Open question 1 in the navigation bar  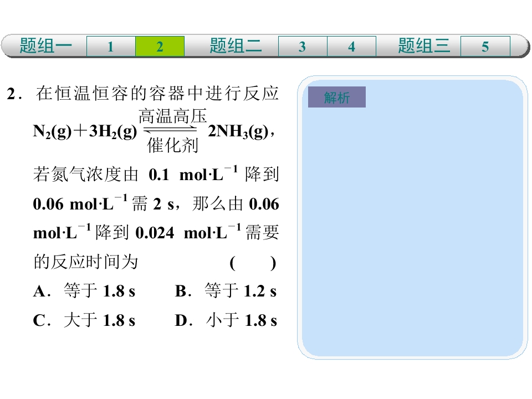111,46
